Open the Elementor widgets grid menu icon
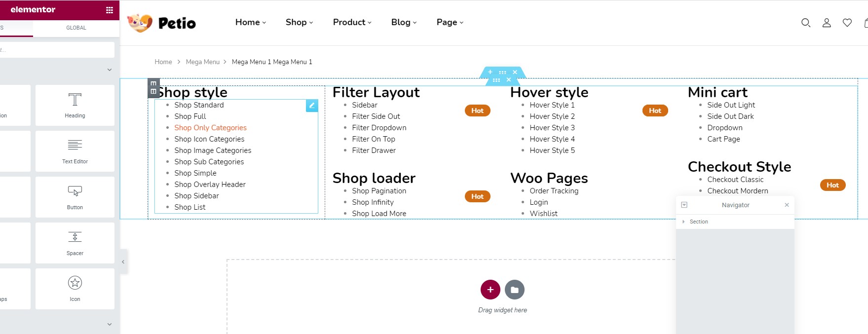This screenshot has height=334, width=868. [x=110, y=10]
